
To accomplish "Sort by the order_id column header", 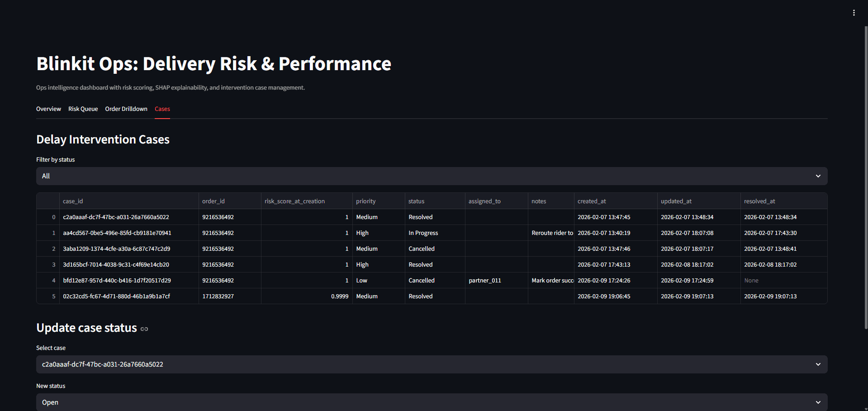I will [x=229, y=201].
